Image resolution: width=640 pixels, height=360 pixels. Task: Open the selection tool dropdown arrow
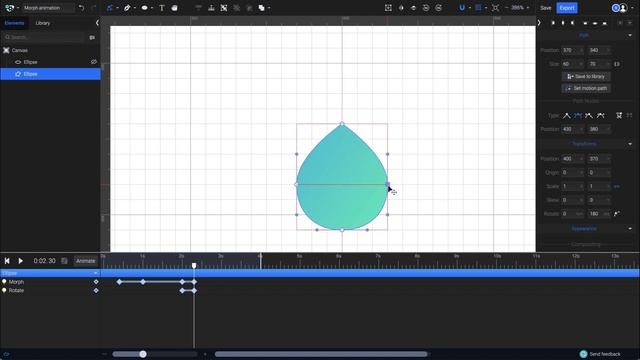click(117, 8)
